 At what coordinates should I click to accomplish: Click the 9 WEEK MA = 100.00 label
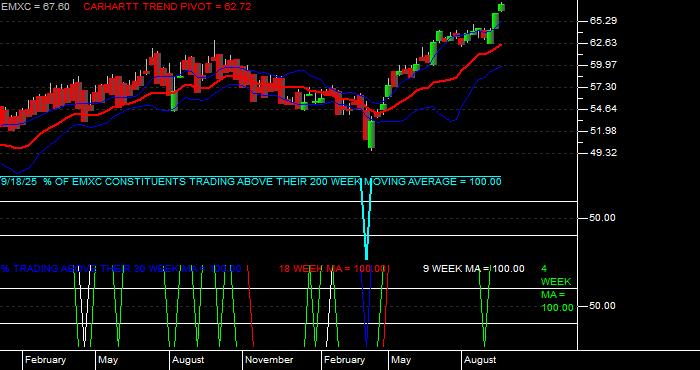tap(474, 269)
